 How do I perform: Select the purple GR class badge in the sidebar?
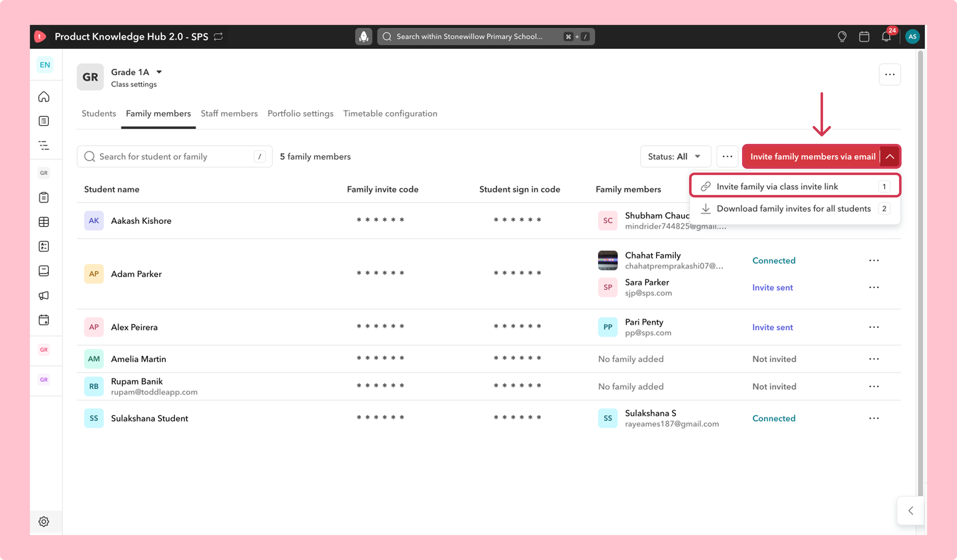(44, 380)
